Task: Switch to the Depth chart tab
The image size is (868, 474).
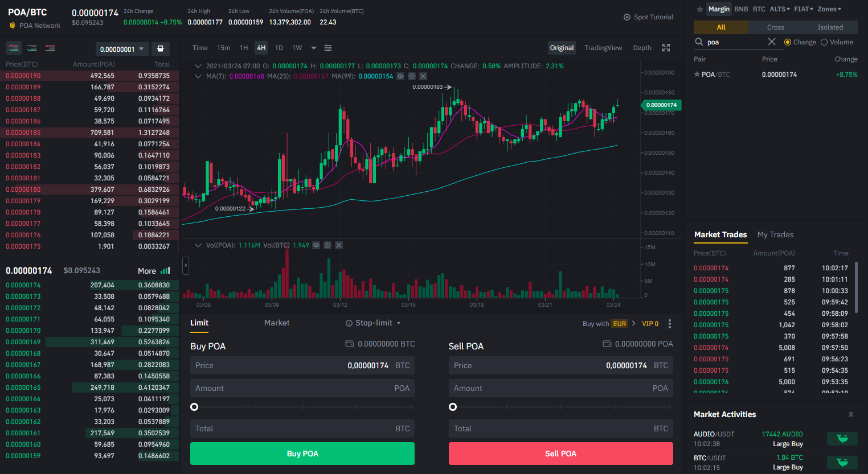Action: click(x=642, y=48)
